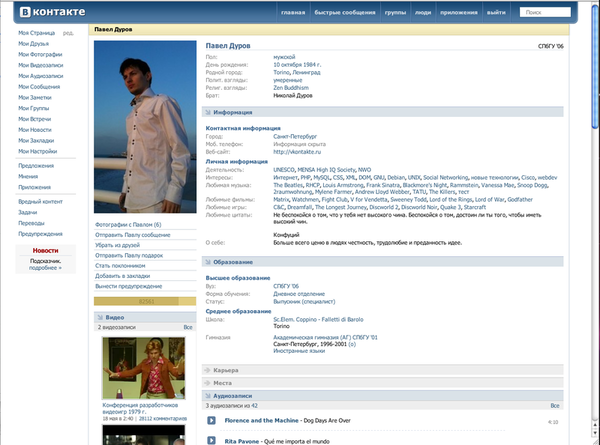Open Мои Группы in sidebar

point(34,108)
